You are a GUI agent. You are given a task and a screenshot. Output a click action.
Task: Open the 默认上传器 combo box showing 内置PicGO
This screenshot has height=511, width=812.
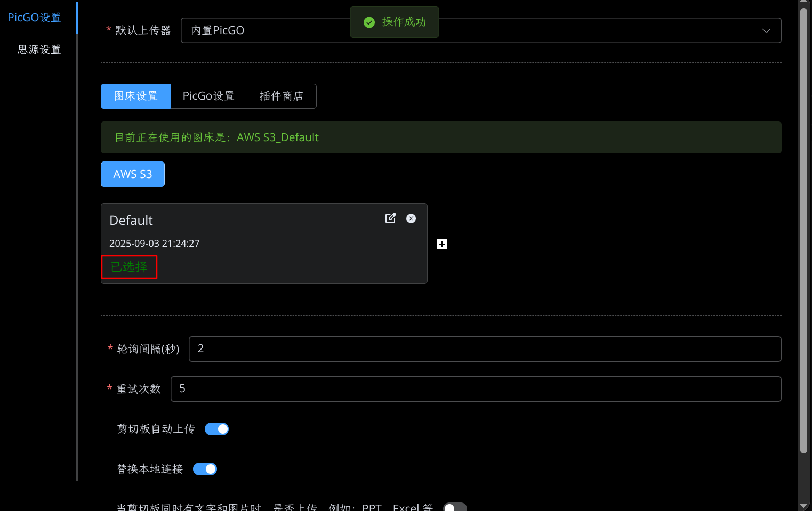coord(481,30)
